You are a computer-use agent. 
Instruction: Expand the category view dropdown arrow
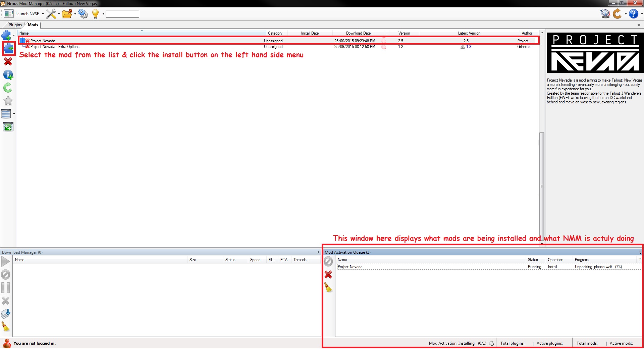tap(14, 114)
